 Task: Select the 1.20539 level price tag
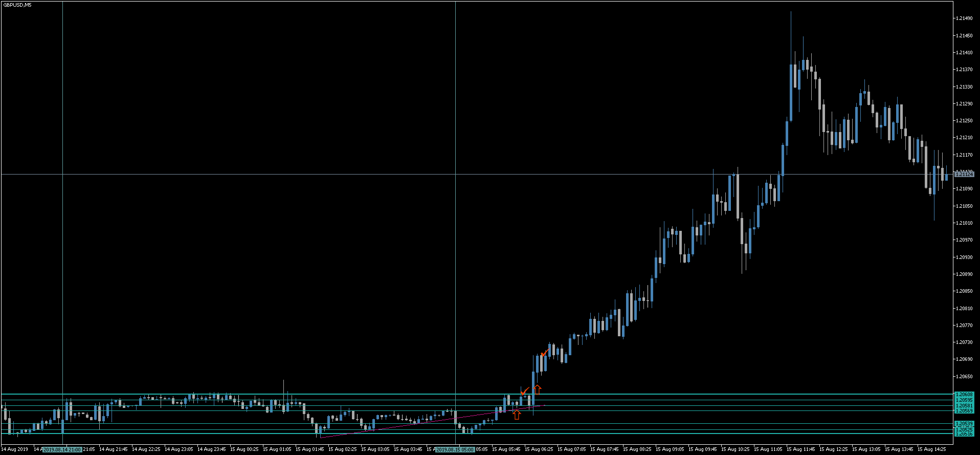(x=964, y=424)
